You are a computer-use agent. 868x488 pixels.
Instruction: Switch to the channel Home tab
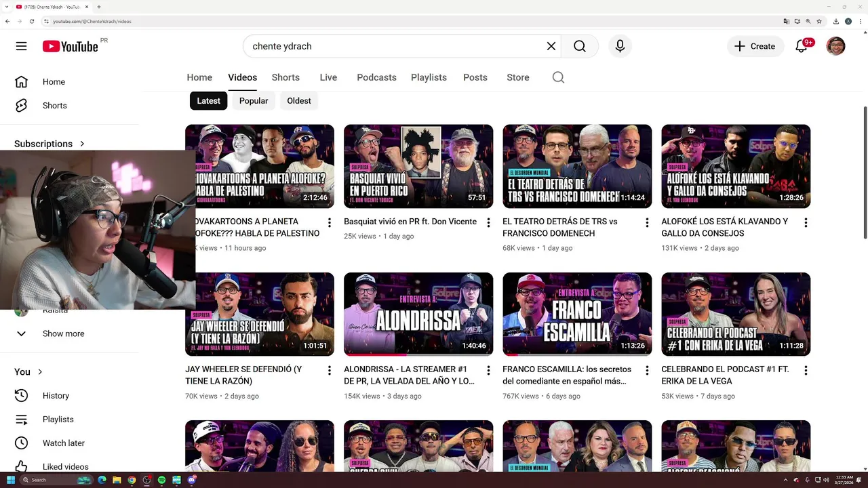(199, 77)
